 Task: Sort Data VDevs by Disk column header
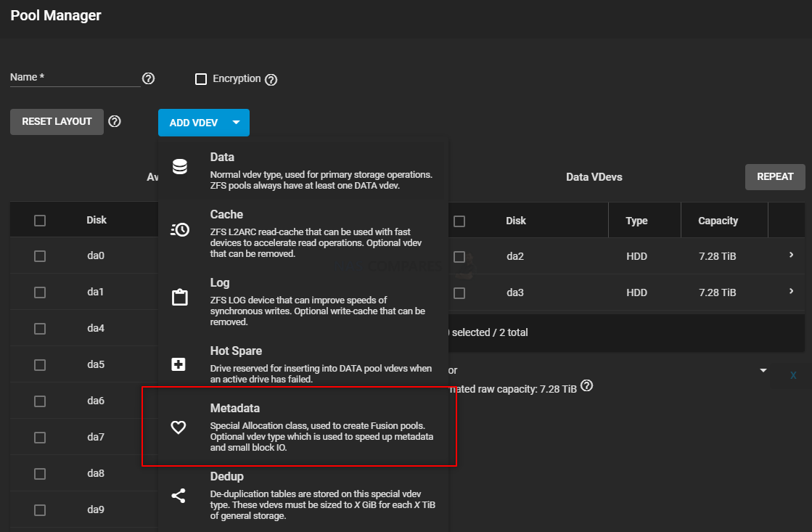tap(516, 221)
